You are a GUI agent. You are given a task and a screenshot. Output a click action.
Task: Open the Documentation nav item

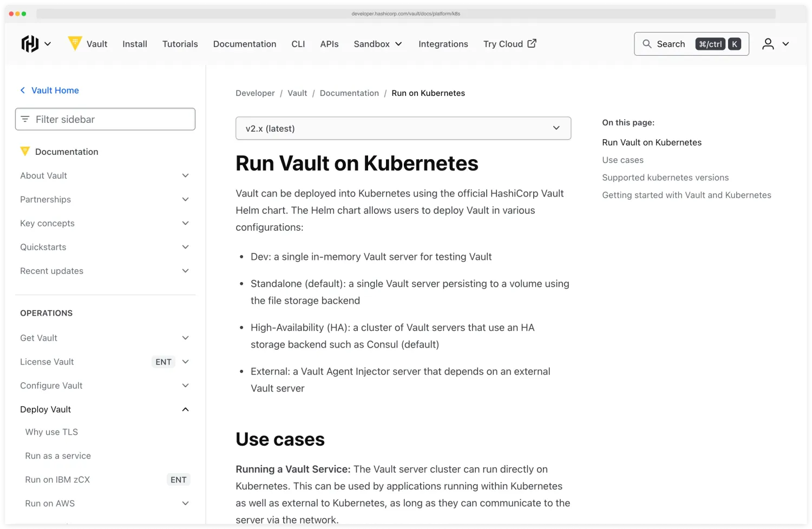coord(245,44)
